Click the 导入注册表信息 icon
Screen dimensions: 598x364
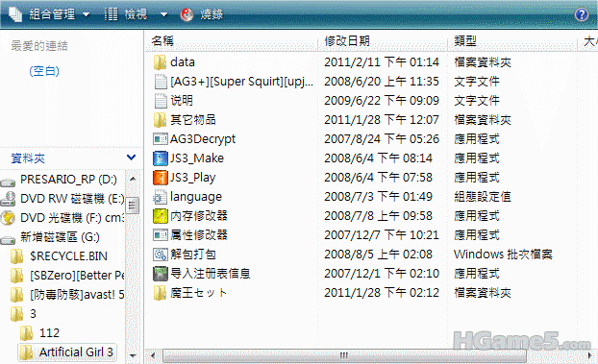coord(161,274)
